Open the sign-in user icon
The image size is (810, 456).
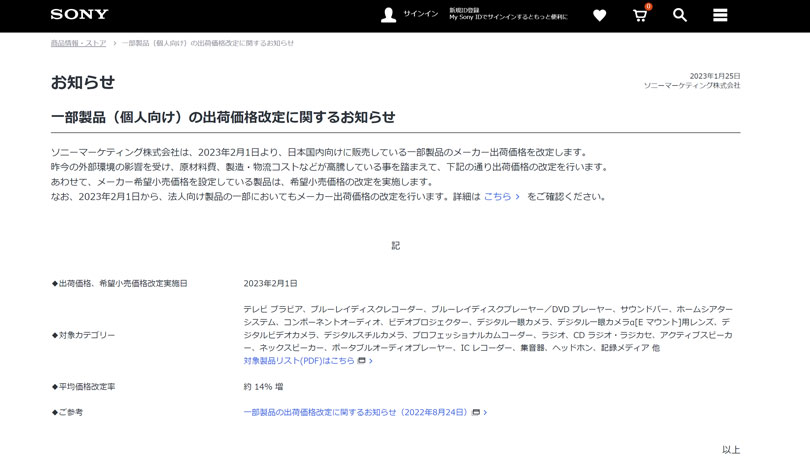pyautogui.click(x=388, y=15)
